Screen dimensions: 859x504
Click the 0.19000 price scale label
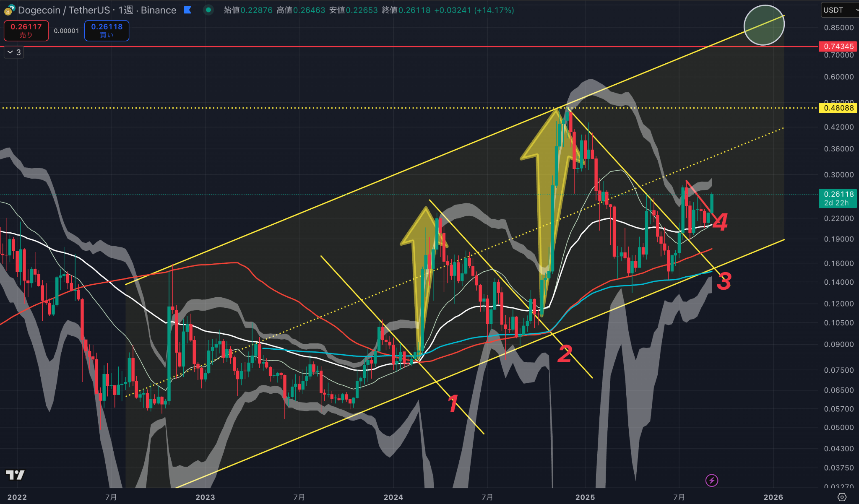838,239
